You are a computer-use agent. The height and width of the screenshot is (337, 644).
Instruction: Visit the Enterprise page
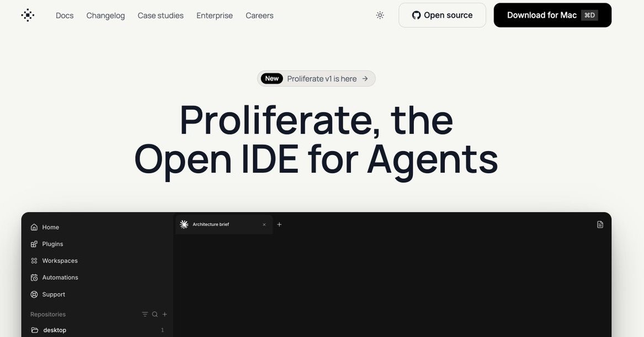tap(215, 15)
